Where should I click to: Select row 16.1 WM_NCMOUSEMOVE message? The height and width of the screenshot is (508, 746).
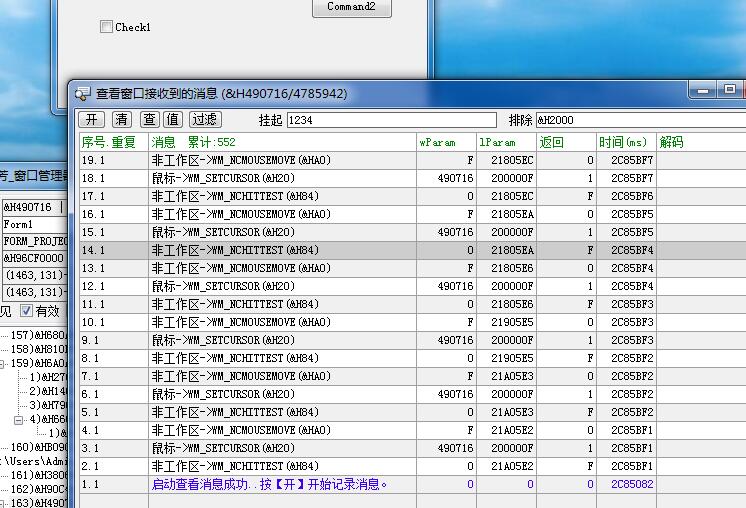point(412,215)
